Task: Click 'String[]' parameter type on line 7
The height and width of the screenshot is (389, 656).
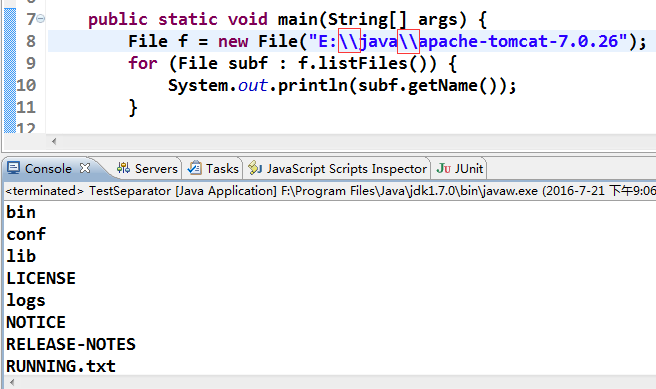Action: (367, 19)
